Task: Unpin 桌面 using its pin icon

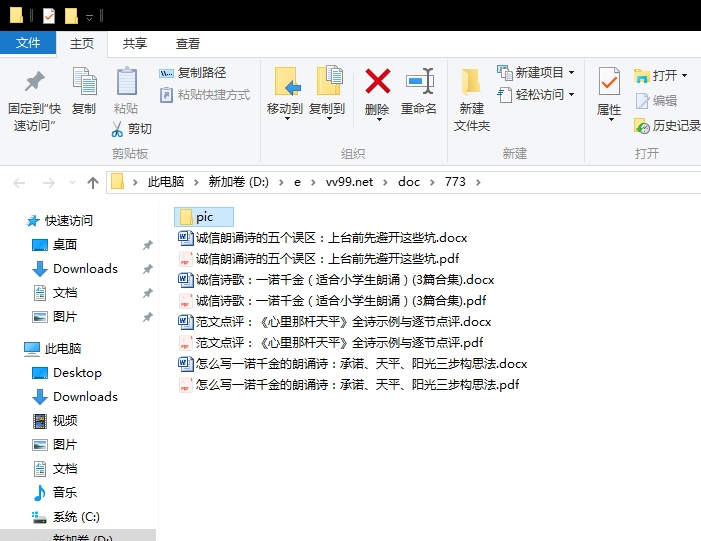Action: pos(148,245)
